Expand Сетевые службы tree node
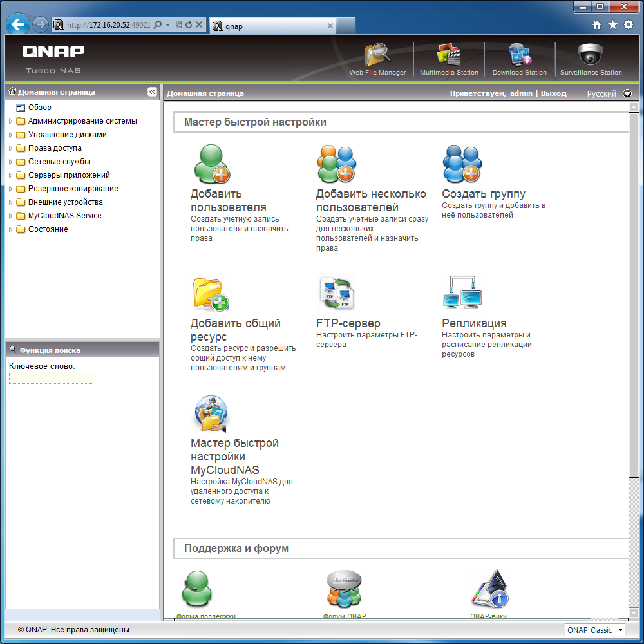644x644 pixels. click(x=11, y=162)
